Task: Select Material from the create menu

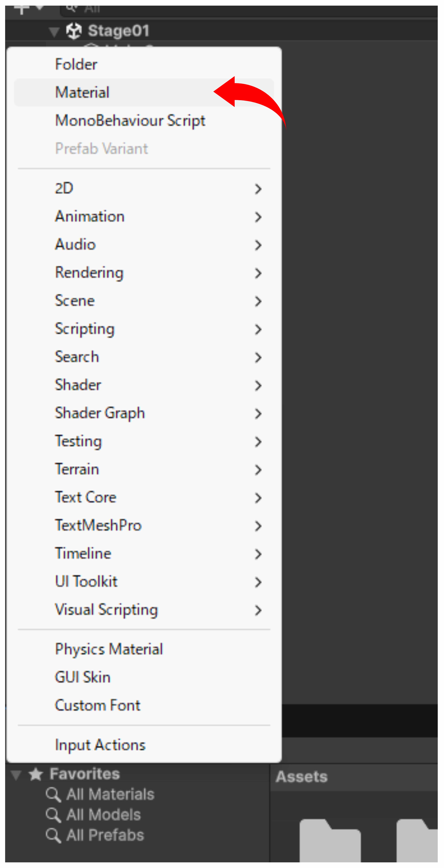Action: 82,92
